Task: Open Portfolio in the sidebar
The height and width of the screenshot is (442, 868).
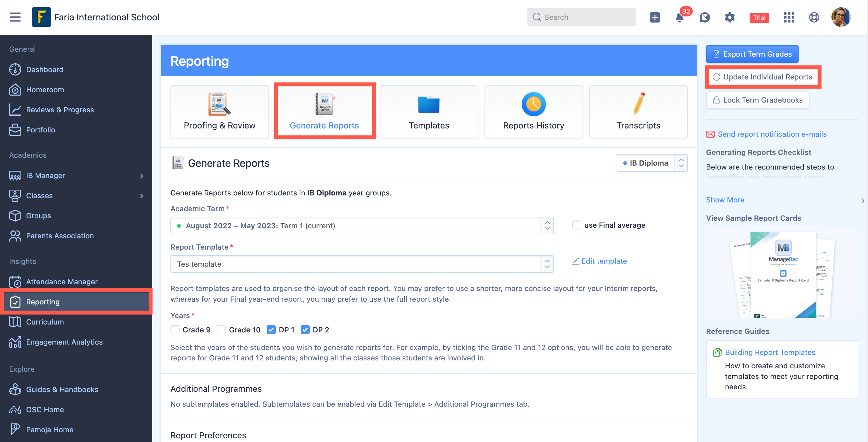Action: point(40,130)
